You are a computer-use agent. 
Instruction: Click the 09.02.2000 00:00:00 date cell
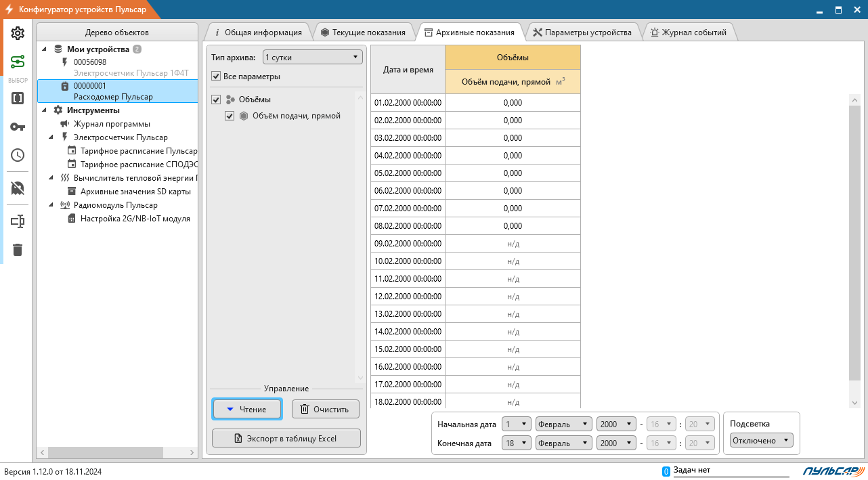click(x=408, y=244)
